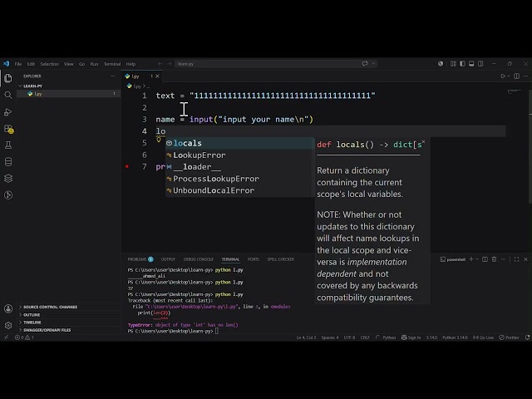Image resolution: width=532 pixels, height=399 pixels.
Task: Open the errors and warnings count in the status bar
Action: 24,337
